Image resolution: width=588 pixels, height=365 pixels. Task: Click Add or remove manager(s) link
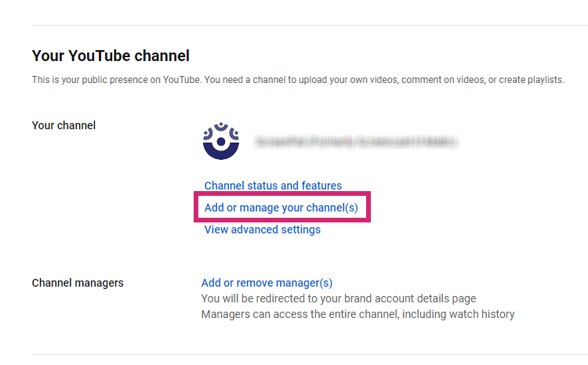267,283
